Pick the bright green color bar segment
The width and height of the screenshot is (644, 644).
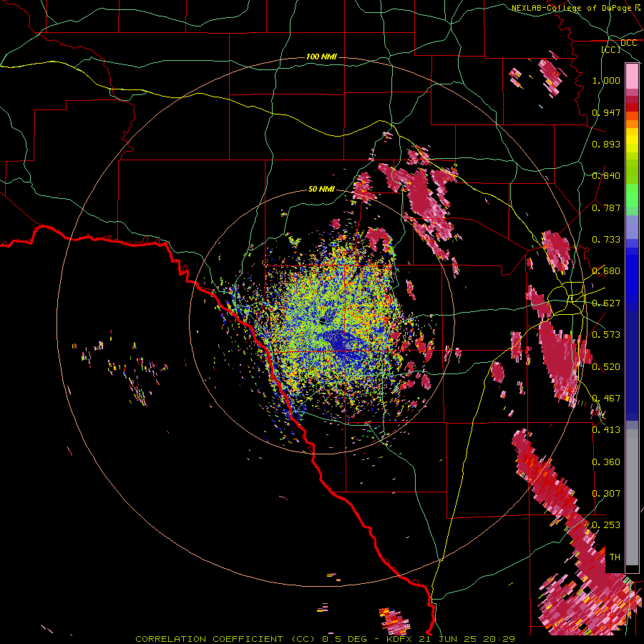(632, 195)
